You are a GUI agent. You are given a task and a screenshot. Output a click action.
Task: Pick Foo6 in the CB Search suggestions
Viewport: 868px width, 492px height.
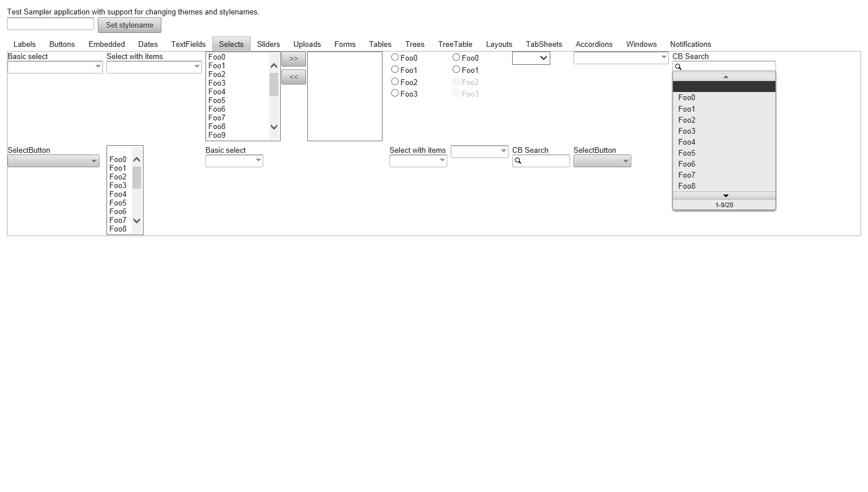724,164
